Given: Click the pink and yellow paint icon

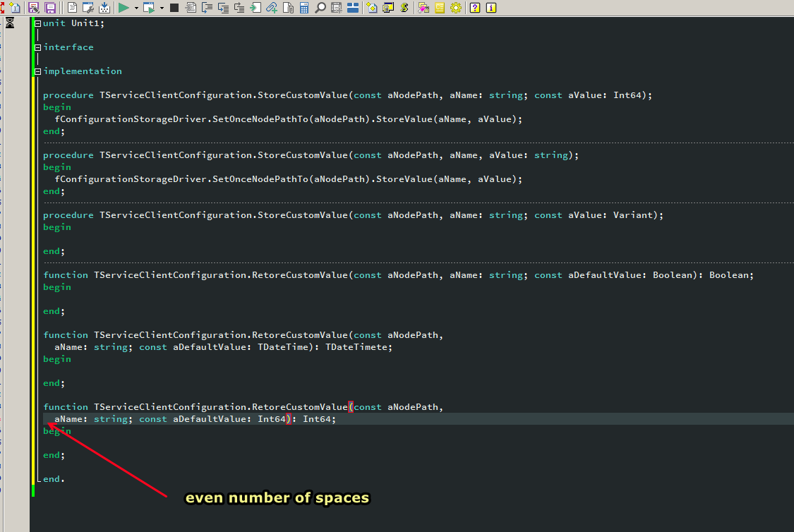Looking at the screenshot, I should (x=423, y=8).
